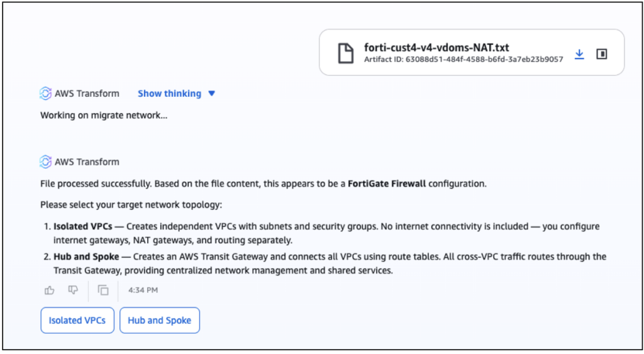Click 'Please select your target network topology' text
The image size is (644, 354).
[x=131, y=204]
